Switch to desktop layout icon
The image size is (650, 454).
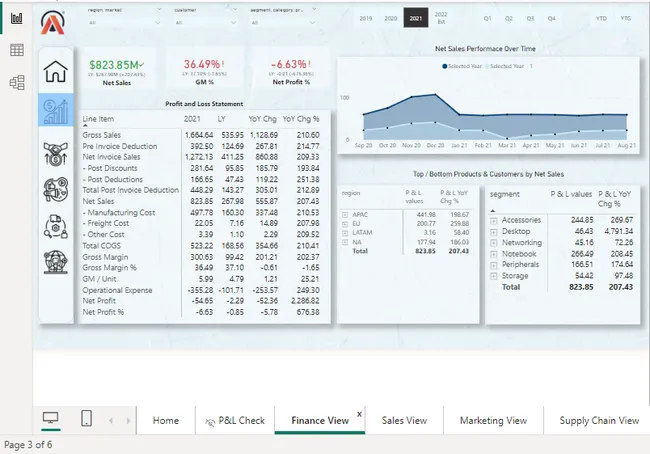point(51,418)
